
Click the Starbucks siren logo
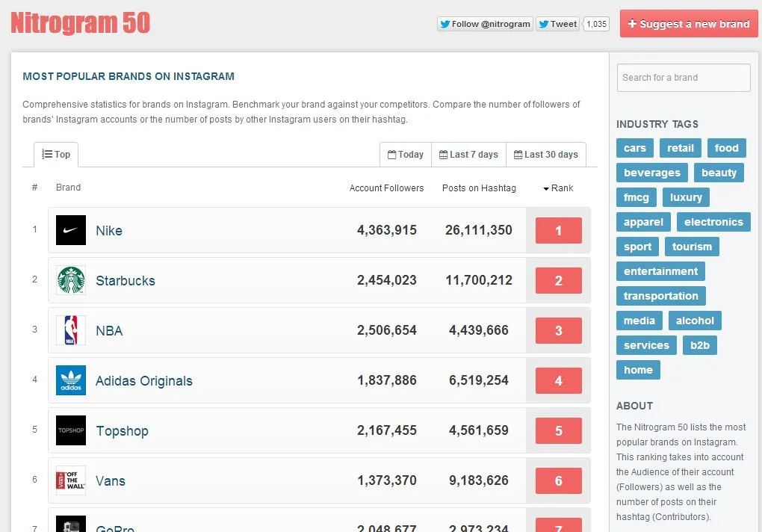(x=71, y=280)
